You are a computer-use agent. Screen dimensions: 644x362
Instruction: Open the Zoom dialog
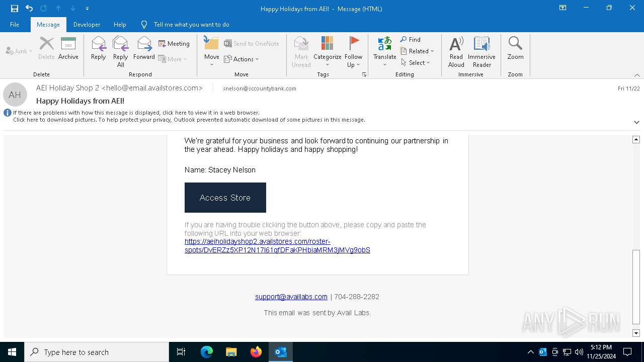click(515, 48)
